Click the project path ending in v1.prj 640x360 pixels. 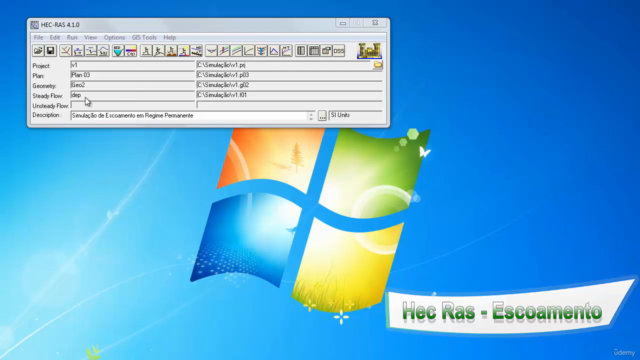tap(284, 65)
